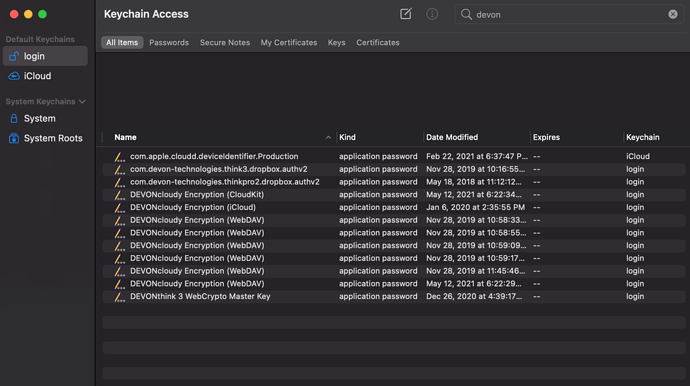Image resolution: width=690 pixels, height=386 pixels.
Task: Click the iCloud value in Keychain column
Action: click(x=638, y=156)
